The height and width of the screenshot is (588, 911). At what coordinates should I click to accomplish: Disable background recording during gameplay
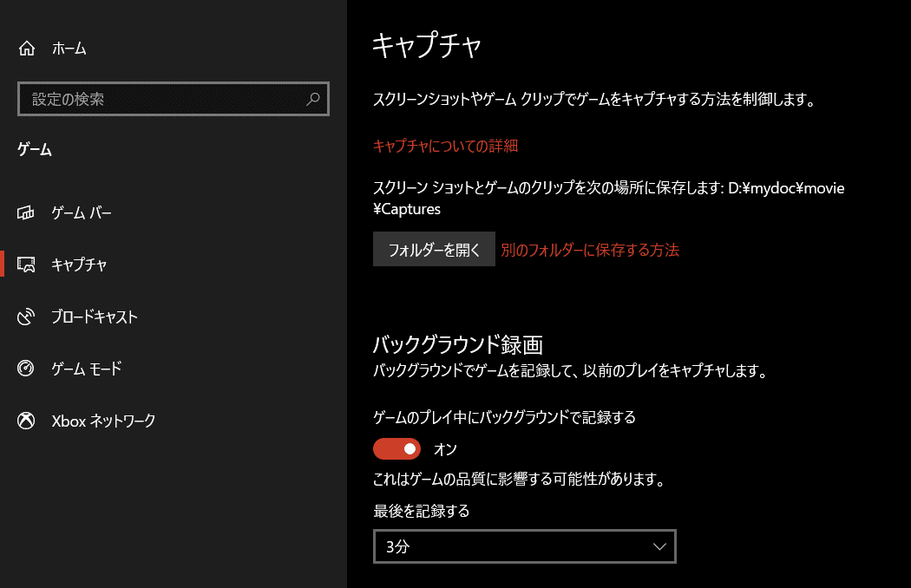tap(397, 448)
